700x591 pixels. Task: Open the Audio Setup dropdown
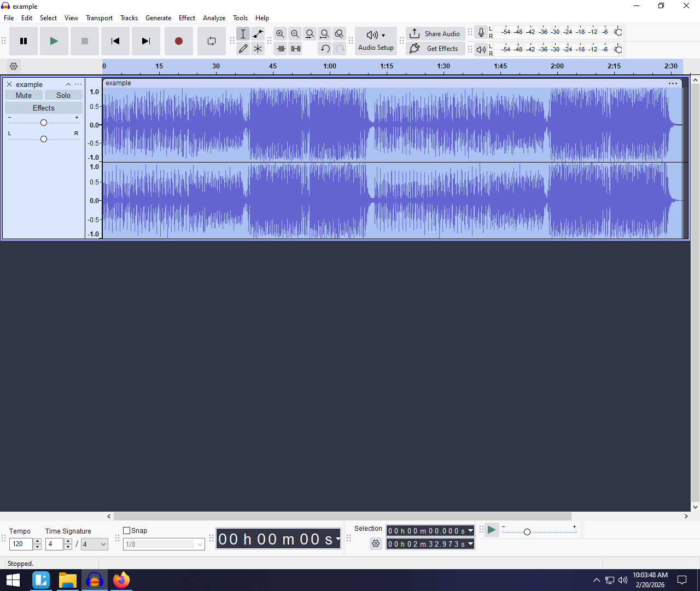click(376, 41)
